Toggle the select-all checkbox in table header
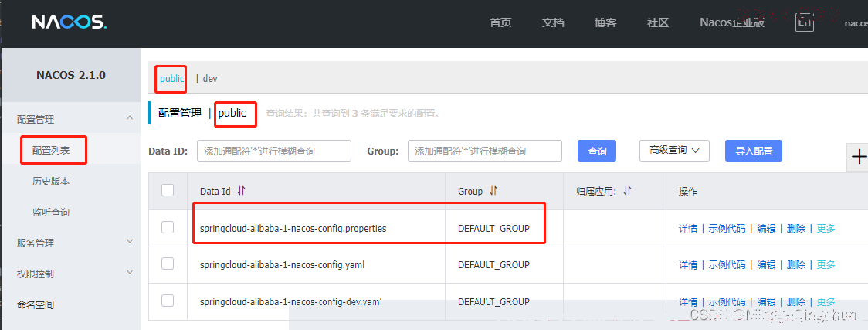This screenshot has height=330, width=868. tap(168, 190)
